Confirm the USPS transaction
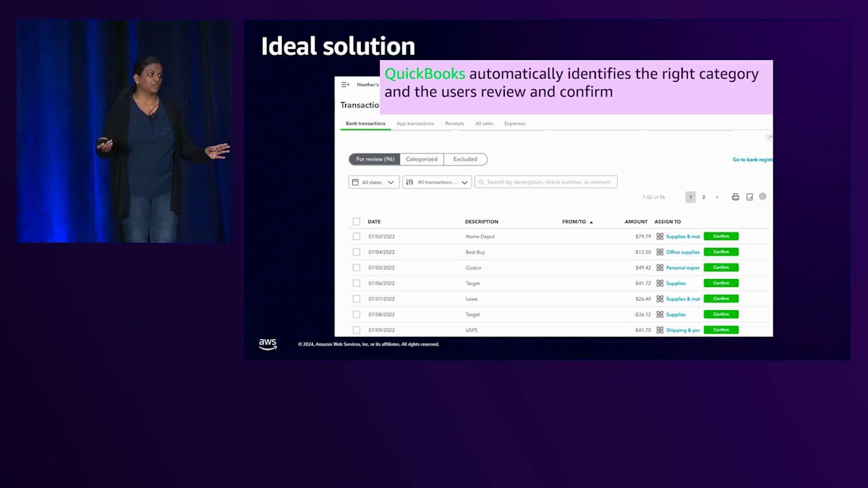Viewport: 868px width, 488px height. click(x=721, y=330)
